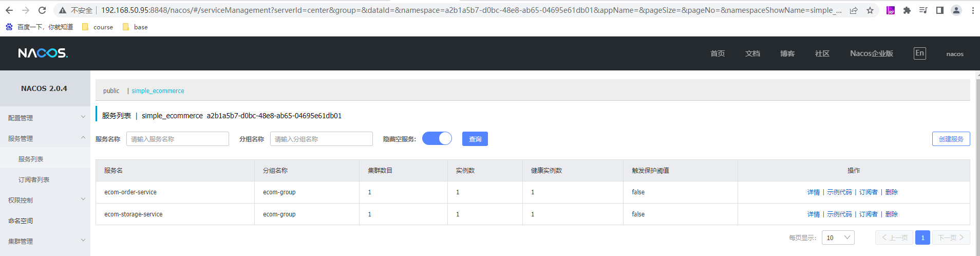The height and width of the screenshot is (256, 980).
Task: Open the Baidu bookmark
Action: coord(39,27)
